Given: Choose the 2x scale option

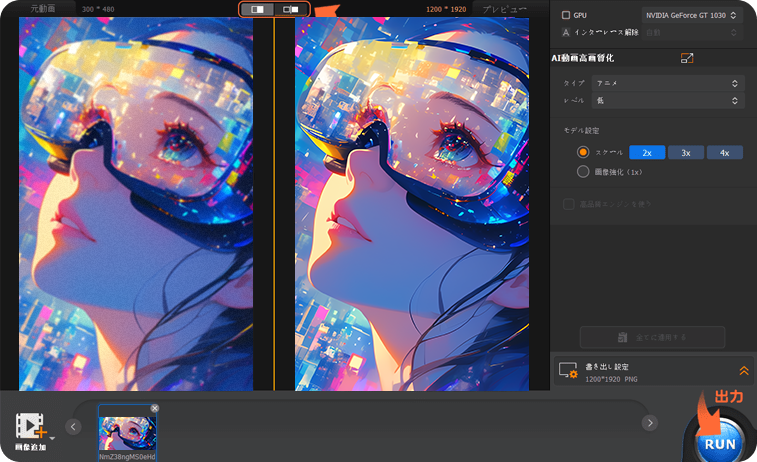Looking at the screenshot, I should point(647,153).
